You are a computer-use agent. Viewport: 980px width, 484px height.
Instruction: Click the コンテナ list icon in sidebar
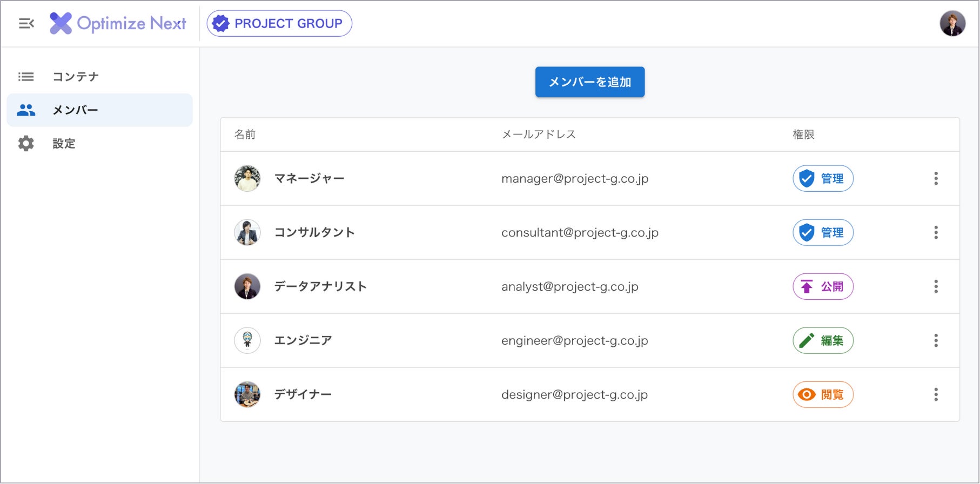[x=26, y=77]
